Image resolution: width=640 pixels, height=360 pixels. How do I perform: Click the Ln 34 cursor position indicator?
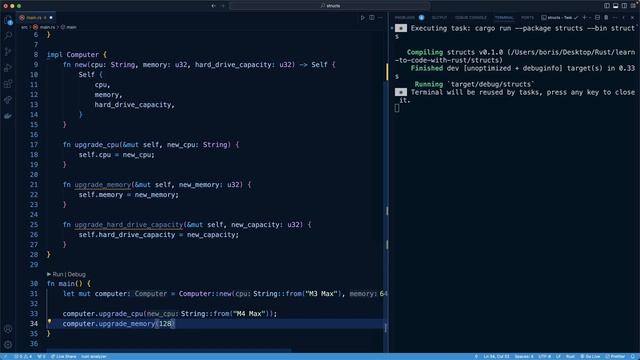[496, 356]
